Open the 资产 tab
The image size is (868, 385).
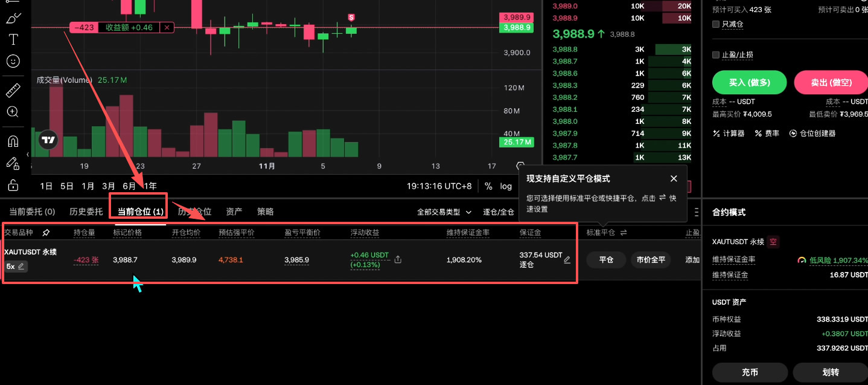tap(234, 212)
